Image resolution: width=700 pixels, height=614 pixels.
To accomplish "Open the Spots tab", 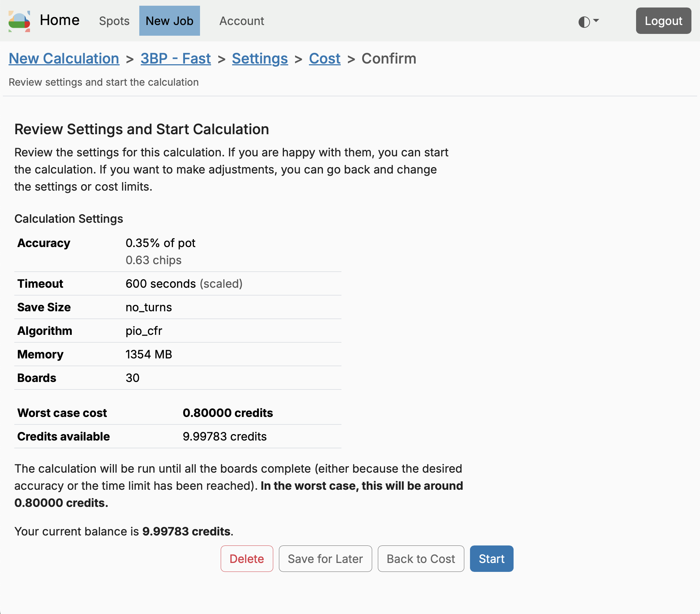I will tap(114, 21).
